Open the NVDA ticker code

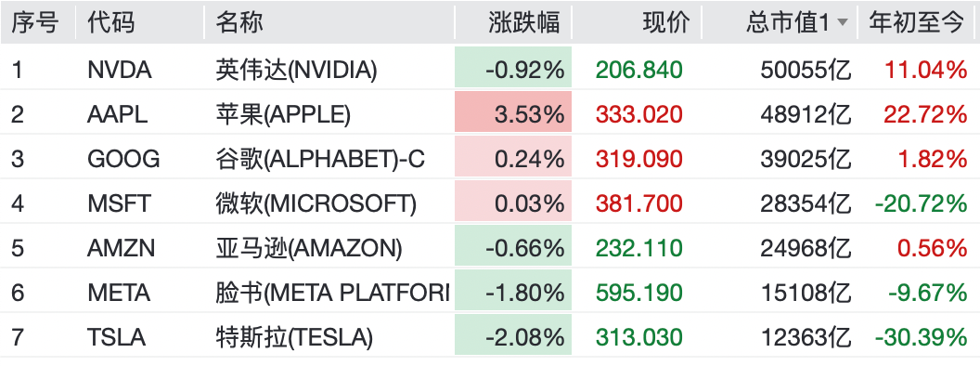point(120,70)
